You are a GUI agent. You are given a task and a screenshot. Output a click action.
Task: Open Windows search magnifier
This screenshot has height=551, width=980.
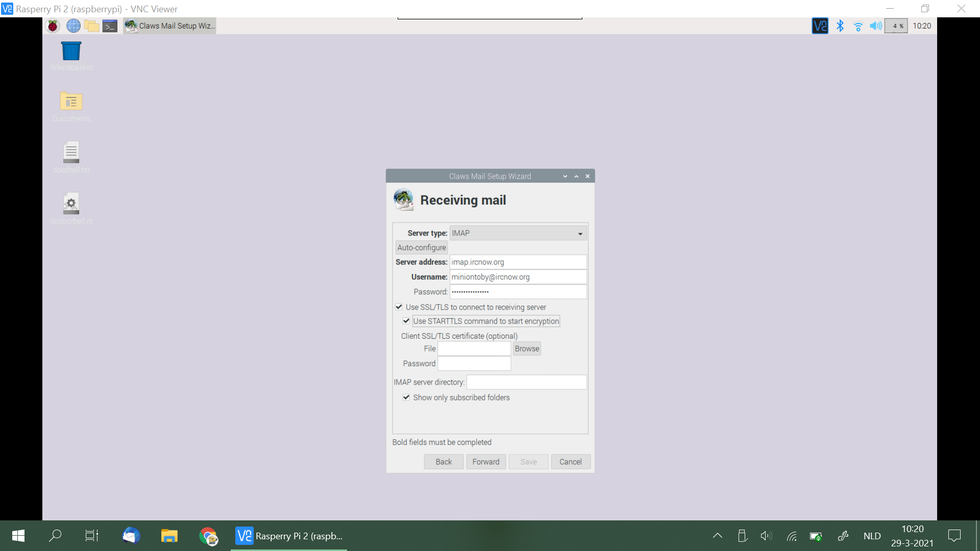coord(55,536)
